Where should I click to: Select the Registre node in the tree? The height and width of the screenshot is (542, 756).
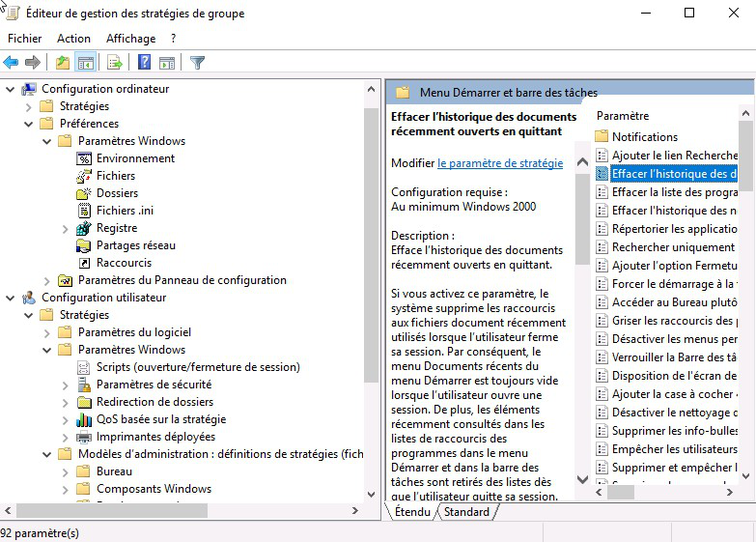coord(117,228)
